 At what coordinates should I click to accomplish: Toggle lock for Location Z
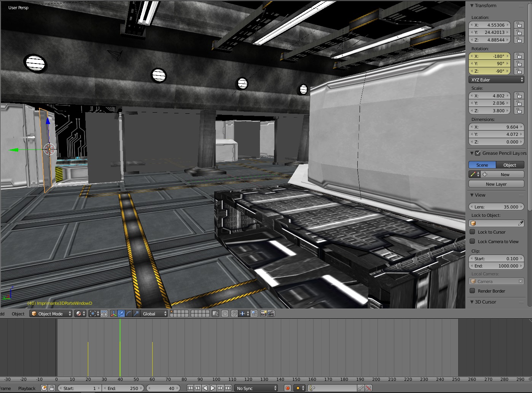click(x=519, y=40)
